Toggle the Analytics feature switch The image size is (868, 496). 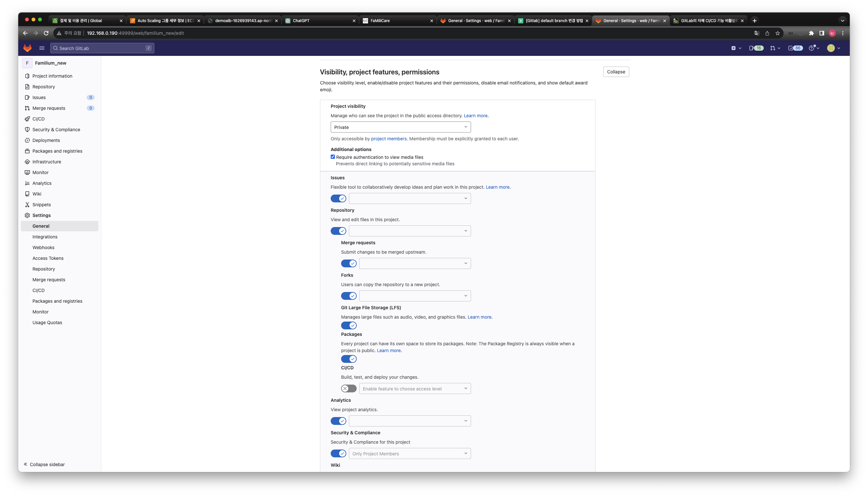(338, 421)
